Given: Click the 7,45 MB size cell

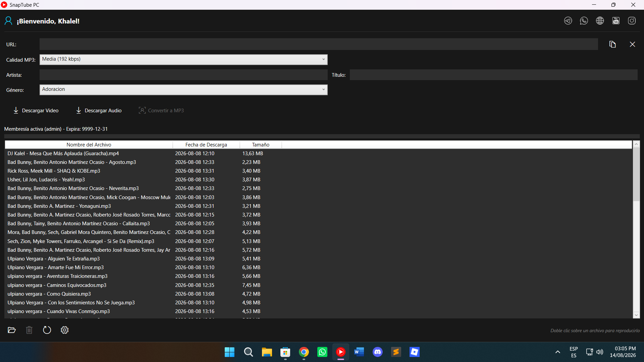Looking at the screenshot, I should 251,285.
